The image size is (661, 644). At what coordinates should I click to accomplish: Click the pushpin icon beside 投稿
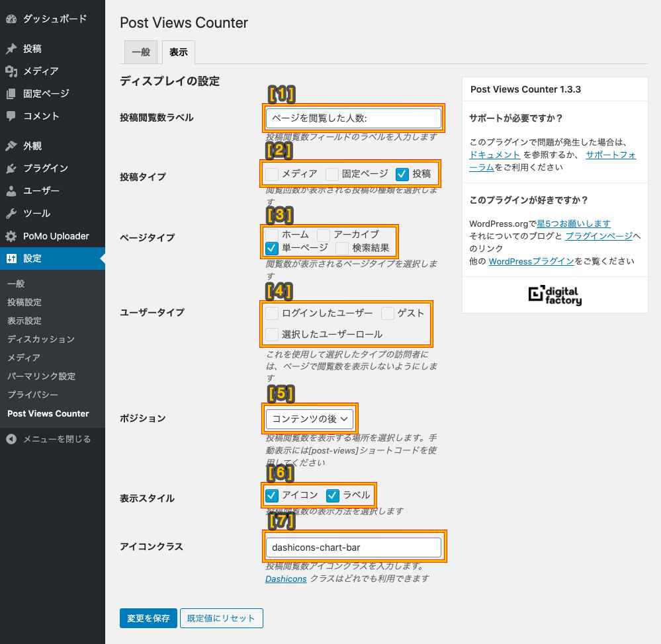tap(11, 49)
